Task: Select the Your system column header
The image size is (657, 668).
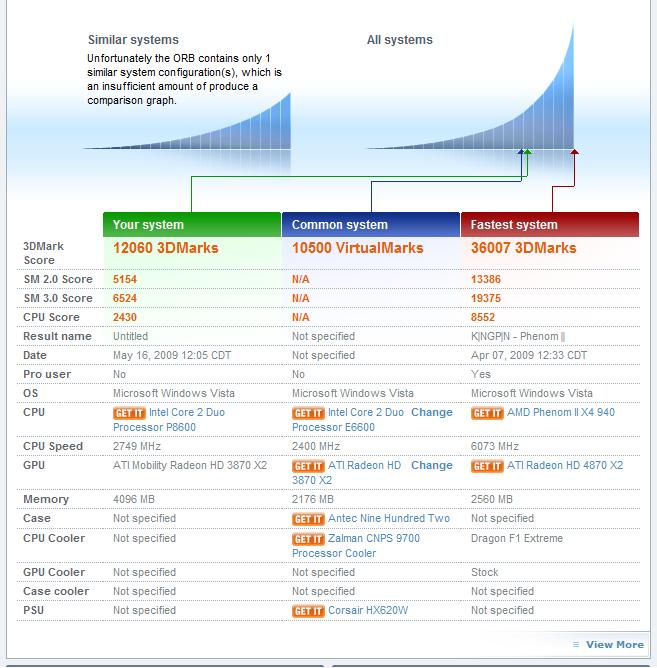Action: point(192,225)
